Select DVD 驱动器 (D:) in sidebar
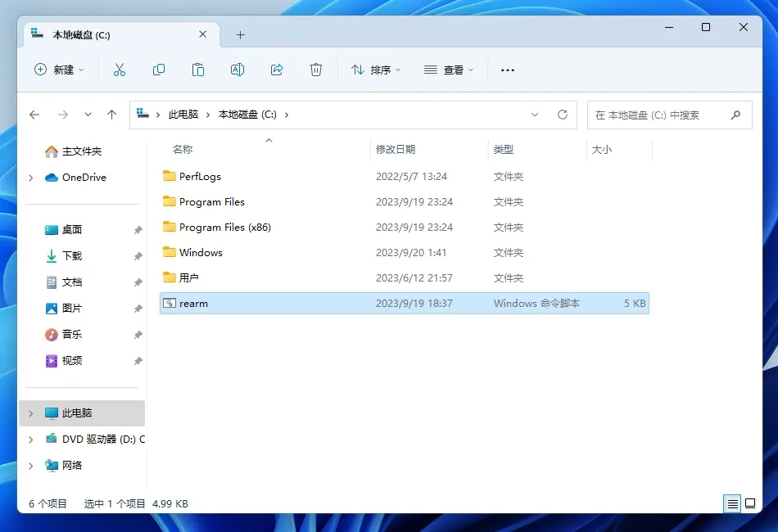The height and width of the screenshot is (532, 778). tap(94, 440)
